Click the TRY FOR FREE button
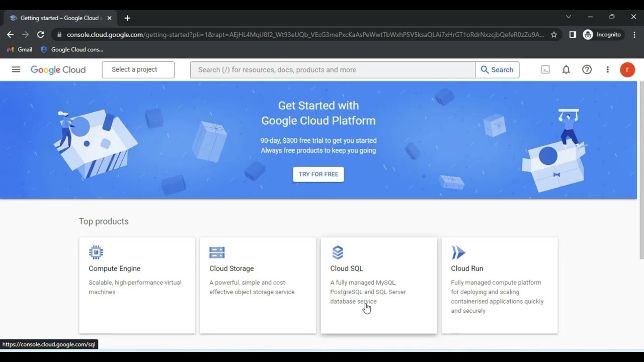The image size is (644, 362). (318, 174)
